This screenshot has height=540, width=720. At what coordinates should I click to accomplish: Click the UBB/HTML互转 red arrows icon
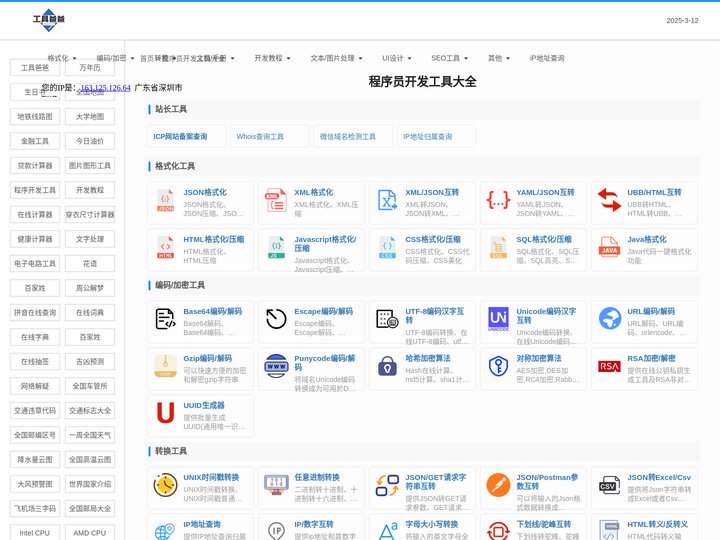point(609,200)
